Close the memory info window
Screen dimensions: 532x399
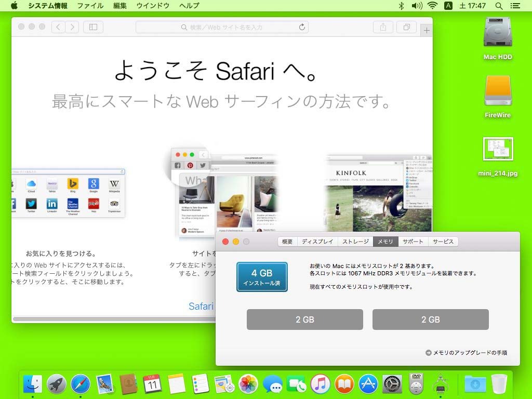pyautogui.click(x=225, y=242)
